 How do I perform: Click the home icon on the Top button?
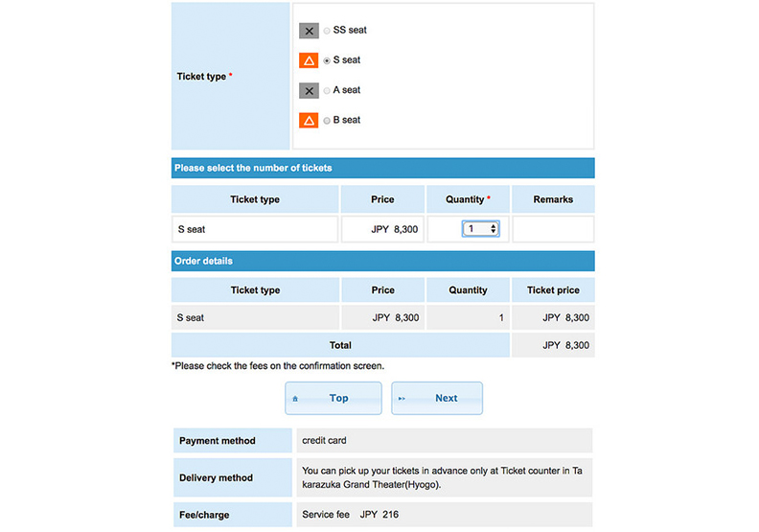pyautogui.click(x=295, y=399)
